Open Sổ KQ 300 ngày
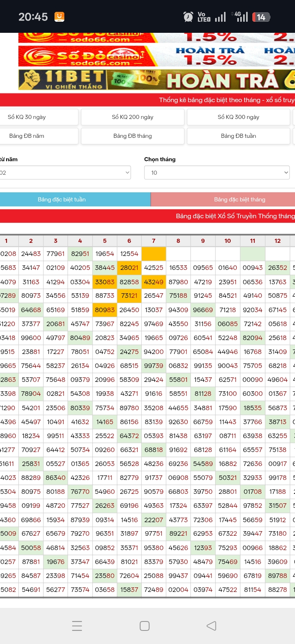This screenshot has height=644, width=295. pyautogui.click(x=238, y=117)
